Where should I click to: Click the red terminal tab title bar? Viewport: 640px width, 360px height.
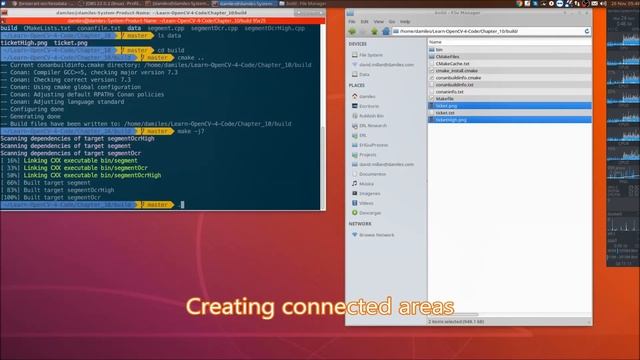[x=162, y=20]
